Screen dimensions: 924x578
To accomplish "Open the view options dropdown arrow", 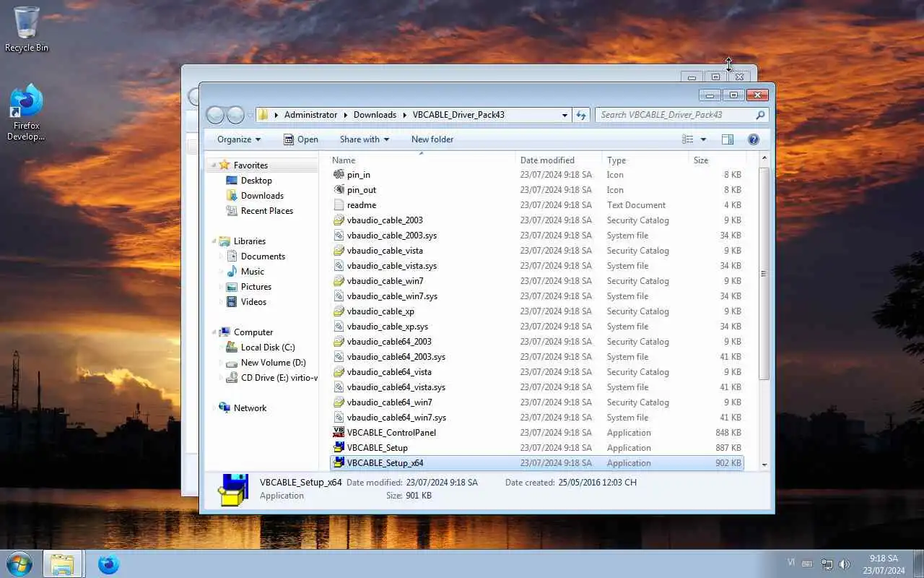I will click(703, 139).
